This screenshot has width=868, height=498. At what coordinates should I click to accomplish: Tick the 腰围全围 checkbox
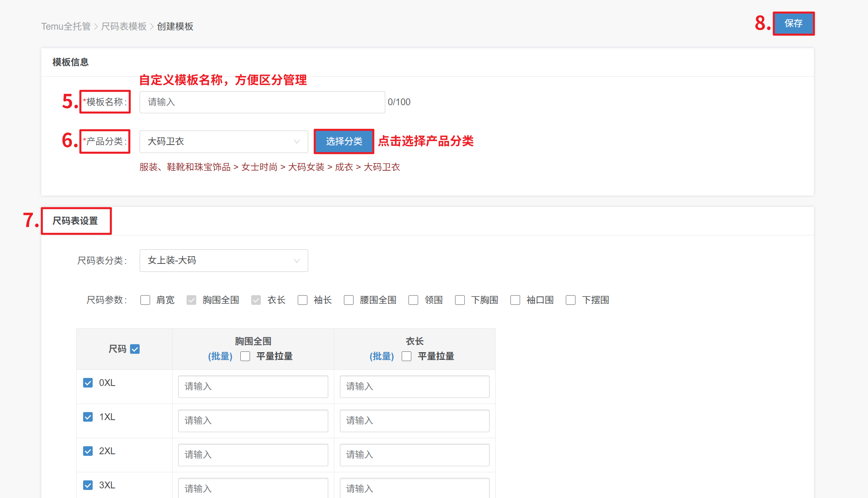click(x=349, y=300)
